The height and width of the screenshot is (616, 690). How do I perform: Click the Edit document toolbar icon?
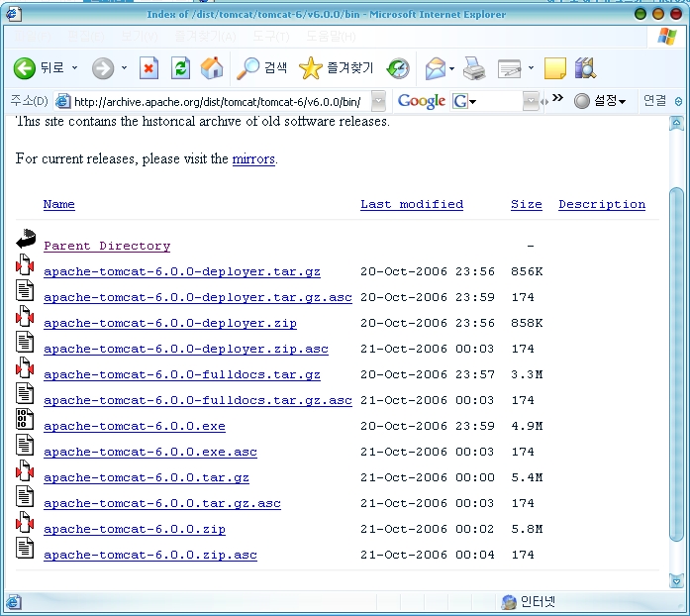click(509, 68)
